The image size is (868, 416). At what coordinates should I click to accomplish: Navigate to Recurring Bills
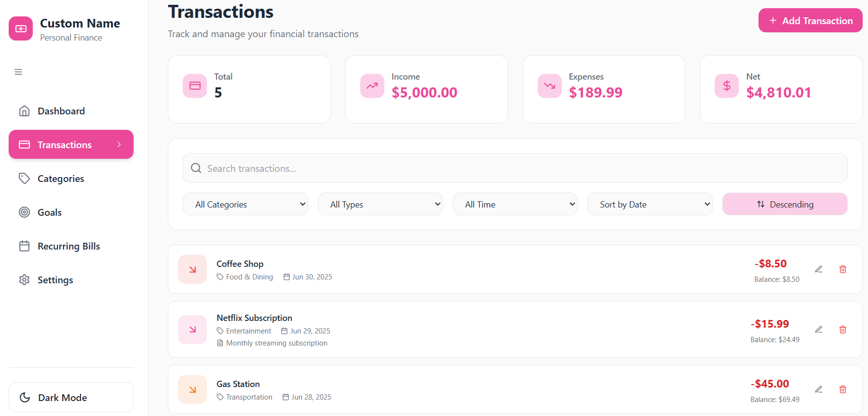coord(68,246)
